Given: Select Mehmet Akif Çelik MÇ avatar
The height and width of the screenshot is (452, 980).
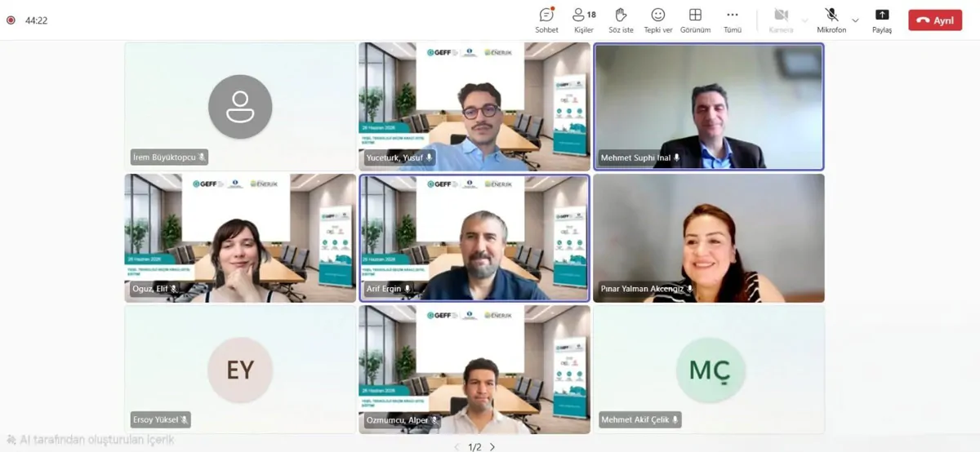Looking at the screenshot, I should click(x=709, y=370).
